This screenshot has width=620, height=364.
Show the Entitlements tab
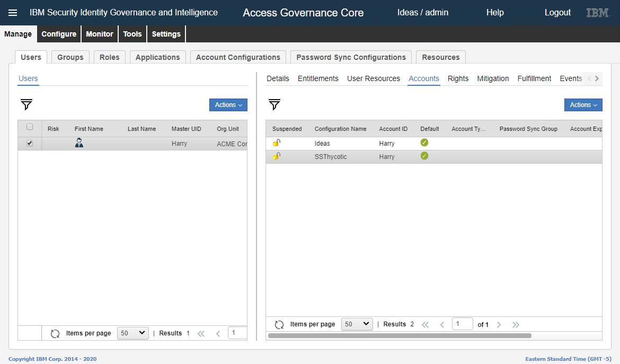pyautogui.click(x=318, y=78)
